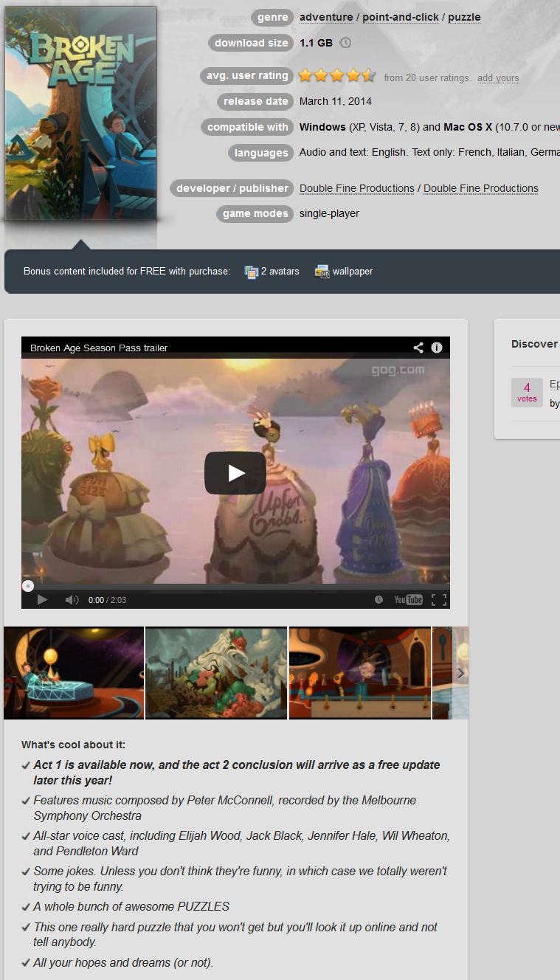Click the star rating icons
Viewport: 560px width, 980px height.
(x=337, y=75)
